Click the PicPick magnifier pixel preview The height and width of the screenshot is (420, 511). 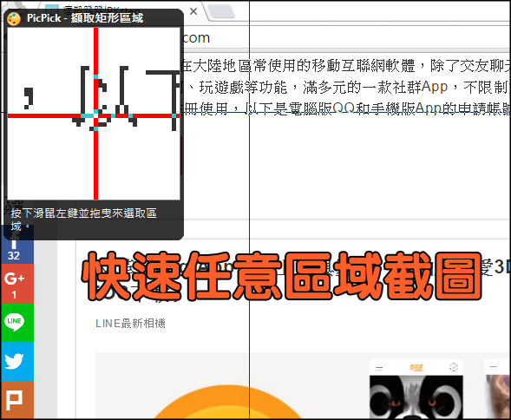click(94, 114)
